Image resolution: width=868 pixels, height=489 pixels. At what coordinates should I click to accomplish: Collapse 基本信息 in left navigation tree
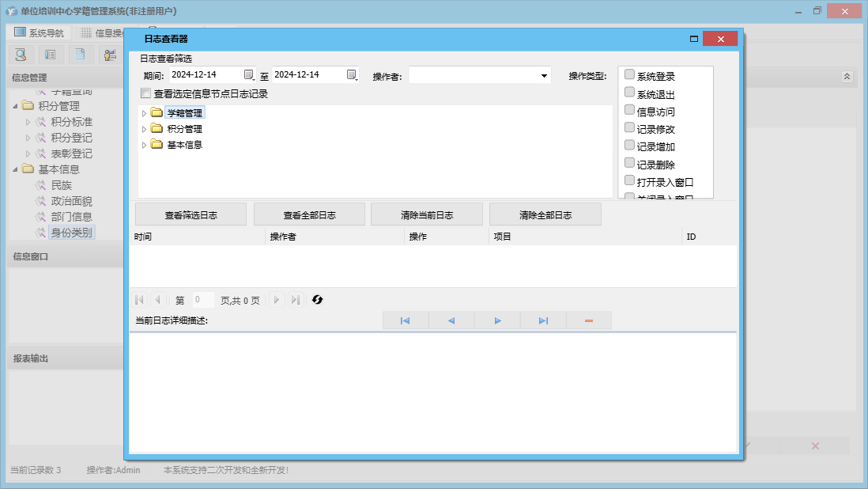[x=16, y=169]
